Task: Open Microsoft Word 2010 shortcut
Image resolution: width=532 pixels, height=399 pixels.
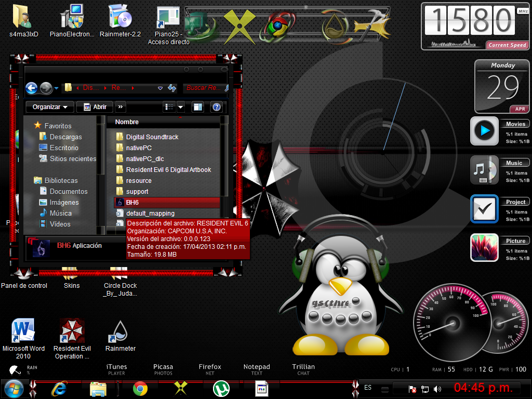Action: click(x=23, y=330)
